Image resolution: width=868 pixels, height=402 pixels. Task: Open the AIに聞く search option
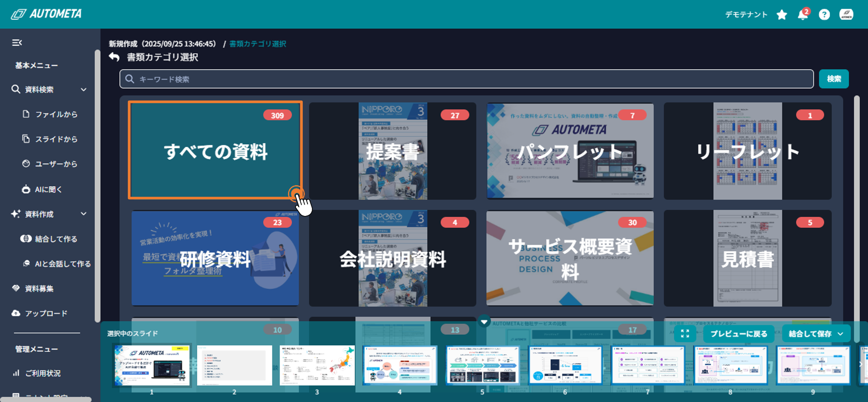tap(48, 189)
